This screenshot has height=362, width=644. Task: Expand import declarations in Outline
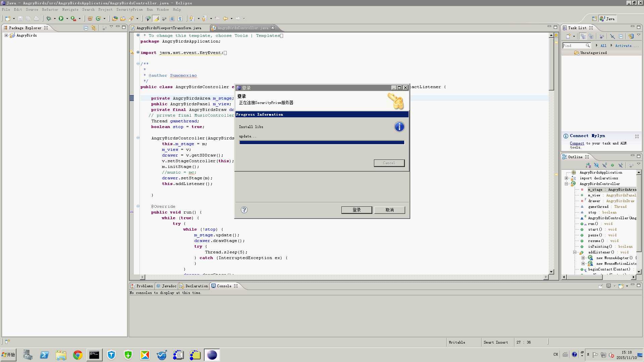pos(567,178)
